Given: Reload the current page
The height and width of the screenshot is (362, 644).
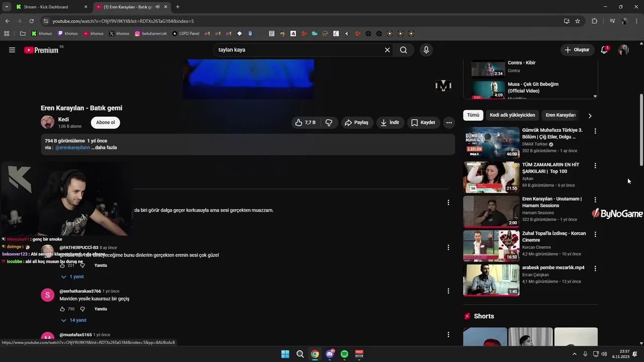Looking at the screenshot, I should click(x=31, y=21).
